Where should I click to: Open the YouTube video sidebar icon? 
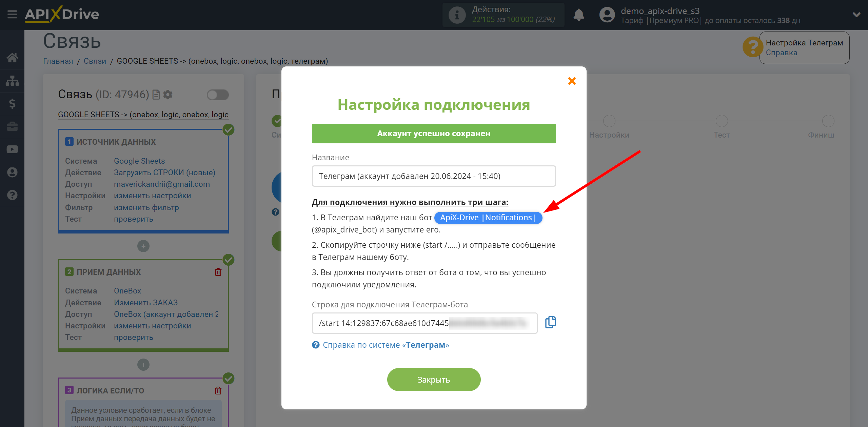[x=12, y=149]
